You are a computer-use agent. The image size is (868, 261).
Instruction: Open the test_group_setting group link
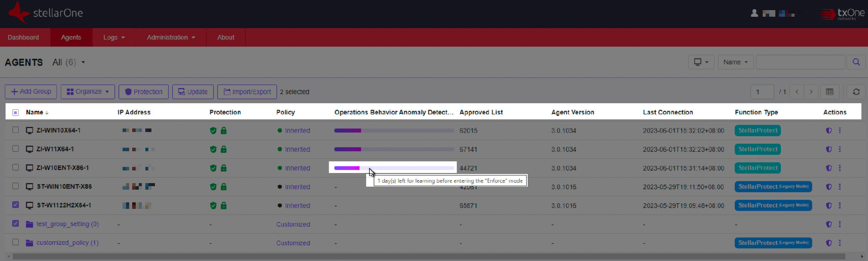click(67, 224)
